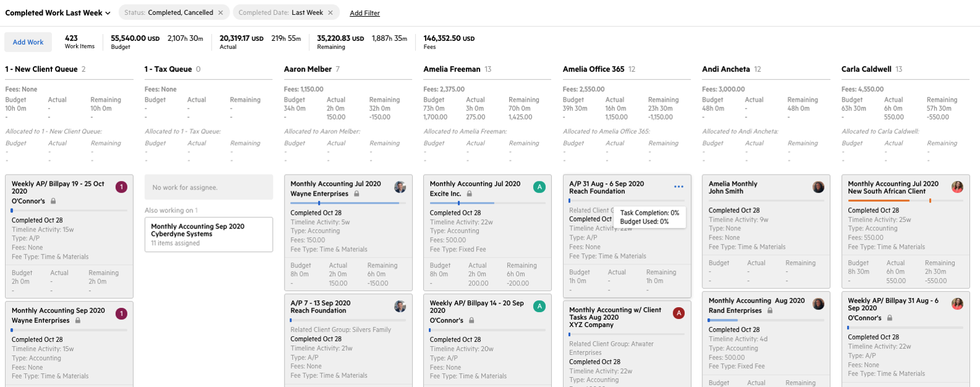Click the Add Filter link
980x387 pixels.
pos(364,13)
